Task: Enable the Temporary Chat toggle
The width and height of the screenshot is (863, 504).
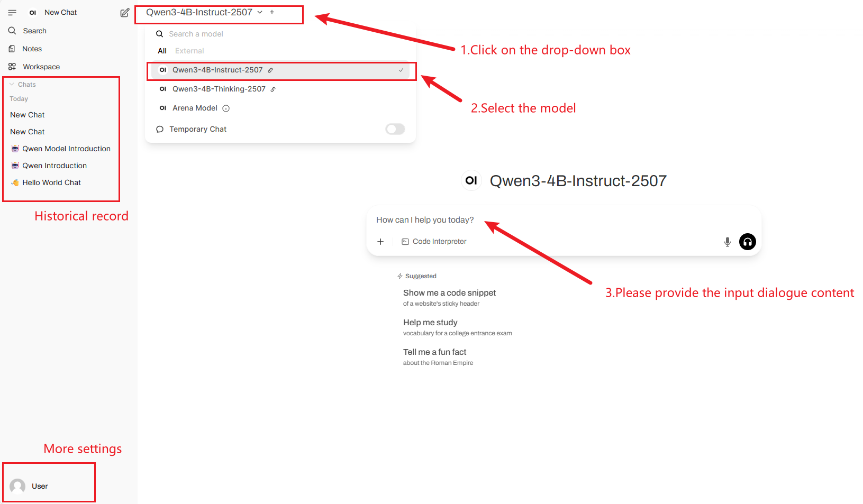Action: point(395,129)
